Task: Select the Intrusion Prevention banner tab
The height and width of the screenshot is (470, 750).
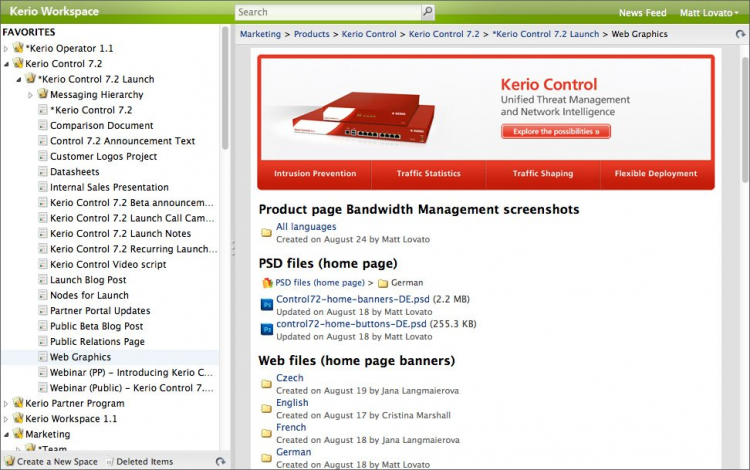Action: (314, 174)
